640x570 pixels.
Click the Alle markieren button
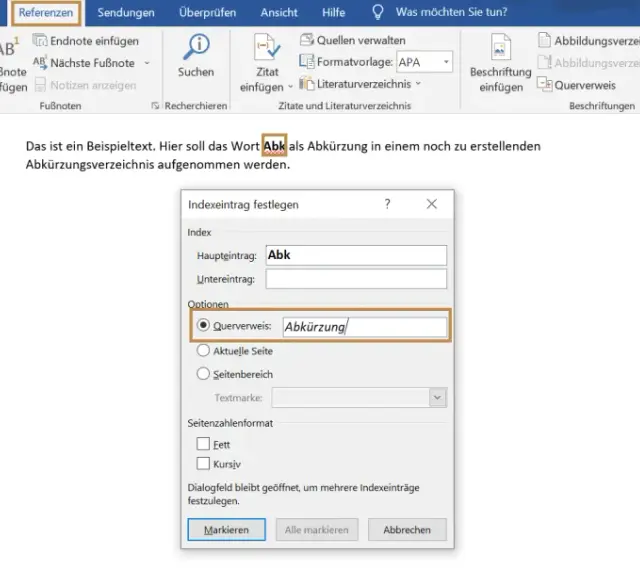tap(317, 530)
